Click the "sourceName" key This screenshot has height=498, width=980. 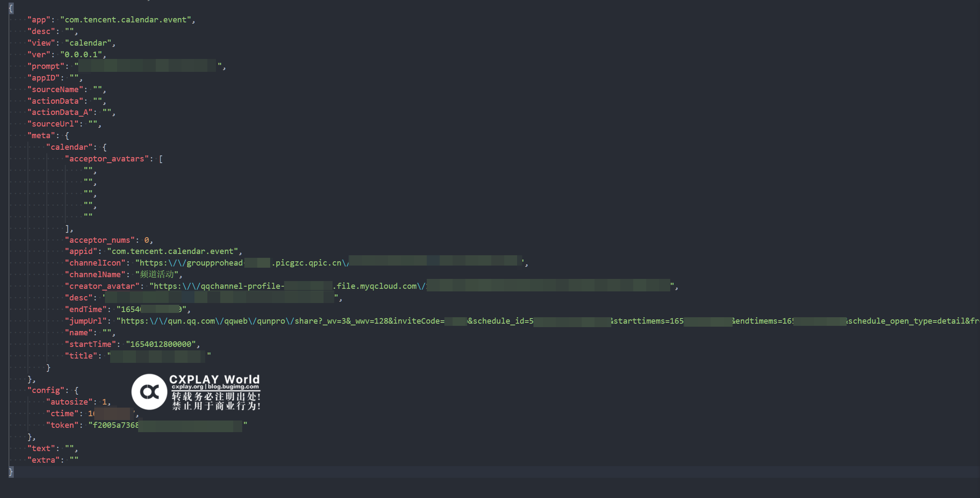55,90
